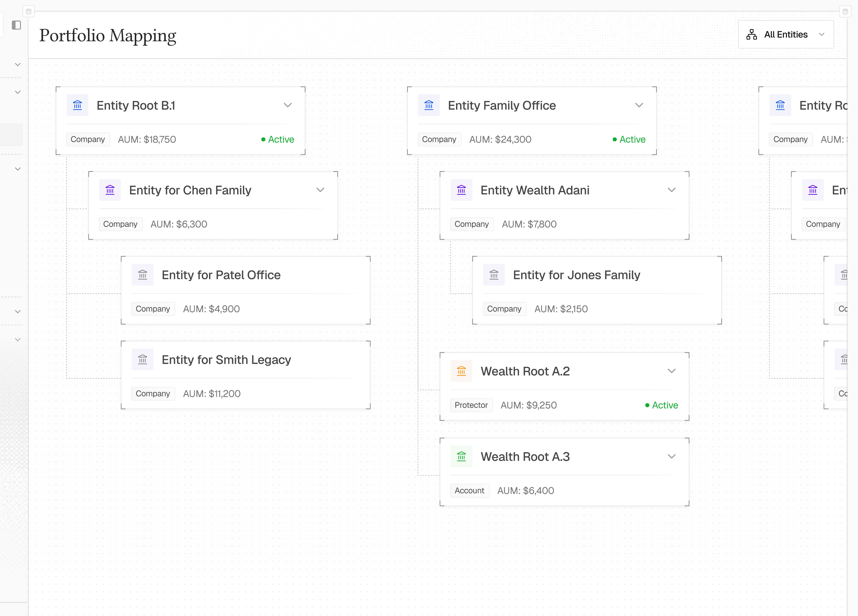Expand the Wealth Root A.3 chevron
The height and width of the screenshot is (616, 858).
tap(672, 456)
